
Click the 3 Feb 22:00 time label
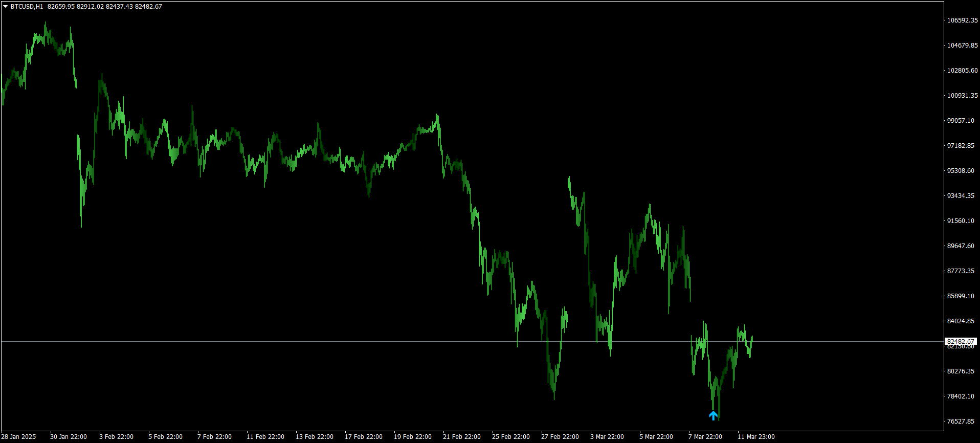(116, 437)
